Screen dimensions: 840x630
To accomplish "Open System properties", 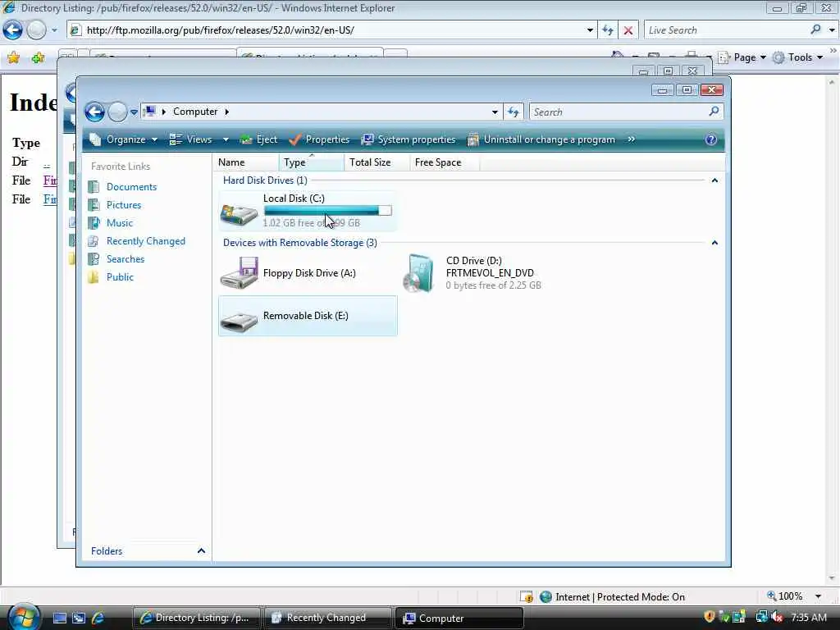I will coord(409,139).
